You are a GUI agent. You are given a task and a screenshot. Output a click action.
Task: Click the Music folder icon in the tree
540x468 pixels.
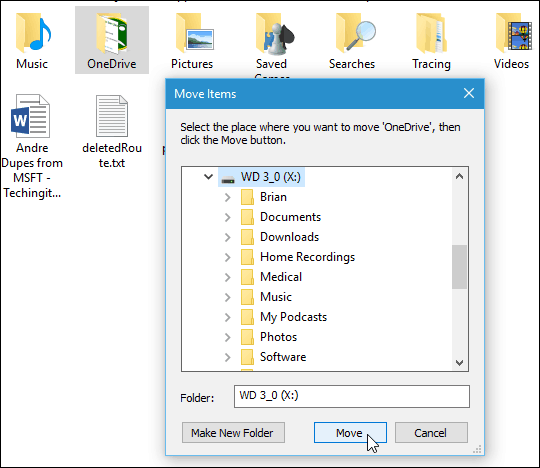pos(247,297)
